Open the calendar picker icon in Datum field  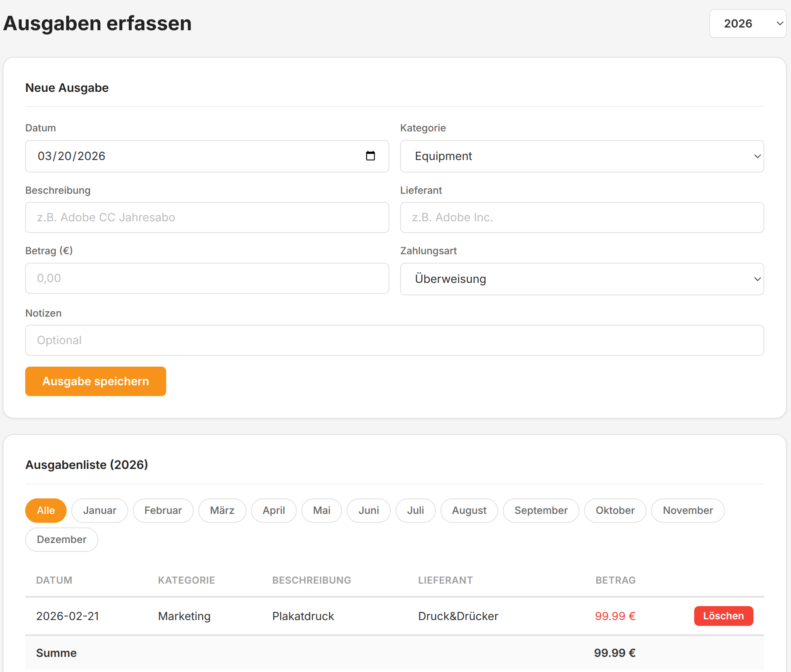(370, 156)
